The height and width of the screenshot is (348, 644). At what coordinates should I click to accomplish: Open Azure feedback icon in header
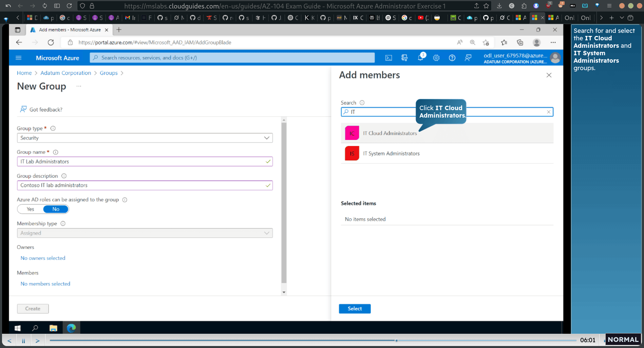click(x=468, y=58)
